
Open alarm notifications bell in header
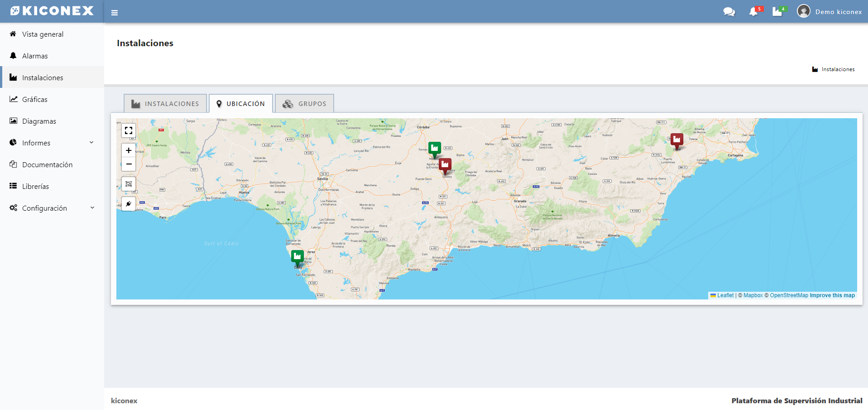(753, 12)
